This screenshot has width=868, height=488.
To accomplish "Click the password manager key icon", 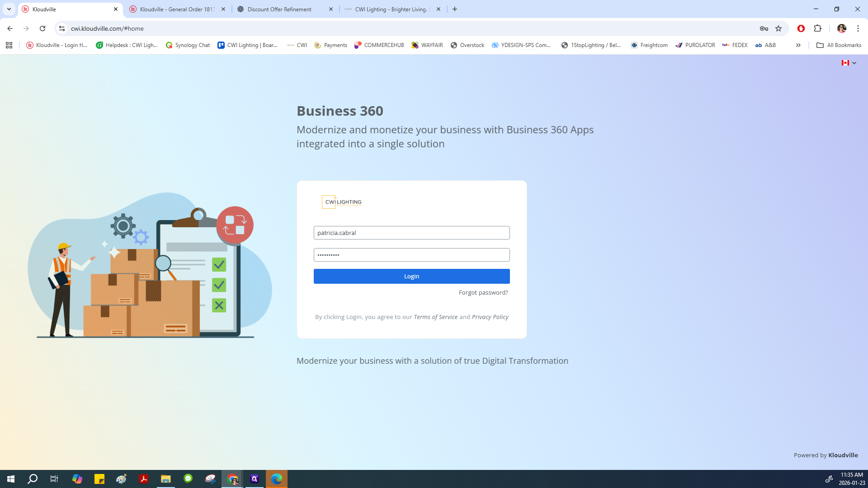I will [x=764, y=28].
